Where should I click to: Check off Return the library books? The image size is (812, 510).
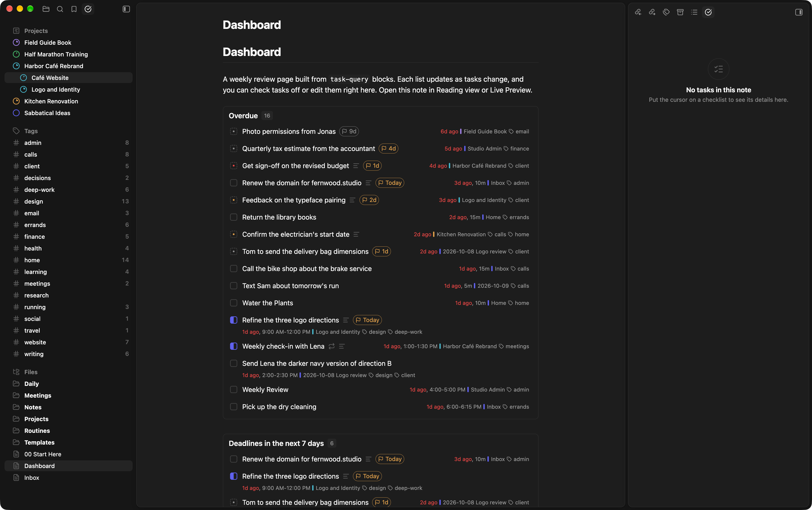pos(234,217)
